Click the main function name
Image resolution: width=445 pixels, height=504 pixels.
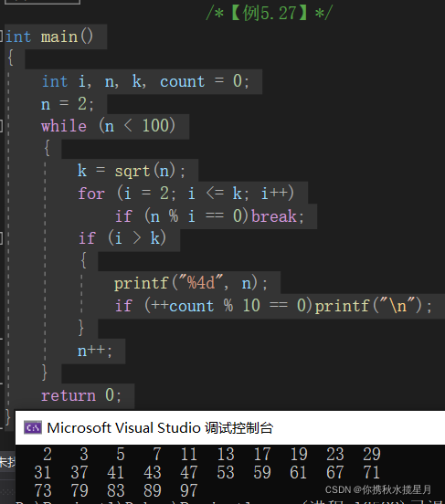click(x=59, y=37)
